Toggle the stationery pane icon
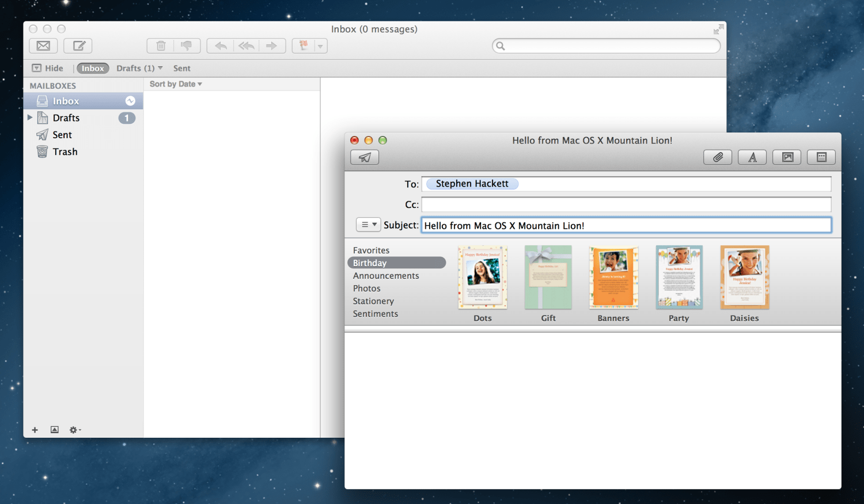 821,157
